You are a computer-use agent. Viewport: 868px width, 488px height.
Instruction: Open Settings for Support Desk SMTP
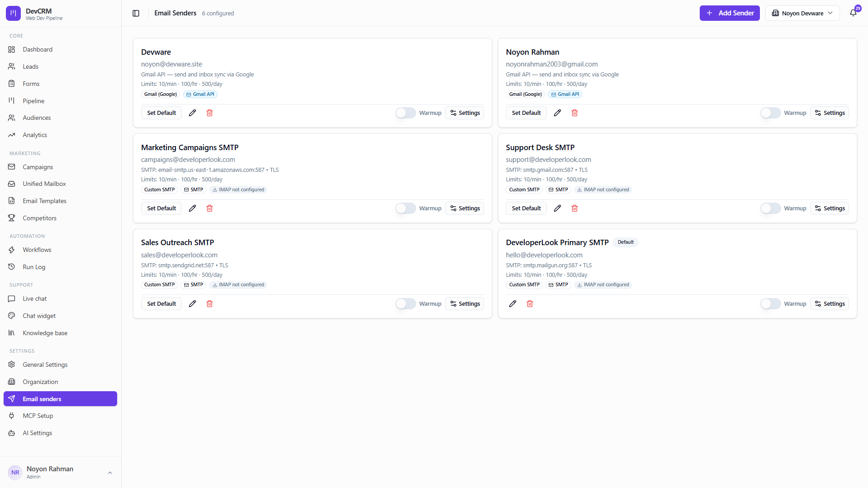tap(830, 208)
